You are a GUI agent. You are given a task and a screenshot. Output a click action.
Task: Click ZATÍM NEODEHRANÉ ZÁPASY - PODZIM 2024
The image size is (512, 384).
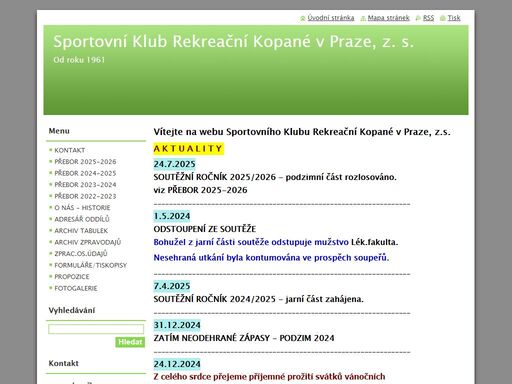tap(244, 338)
